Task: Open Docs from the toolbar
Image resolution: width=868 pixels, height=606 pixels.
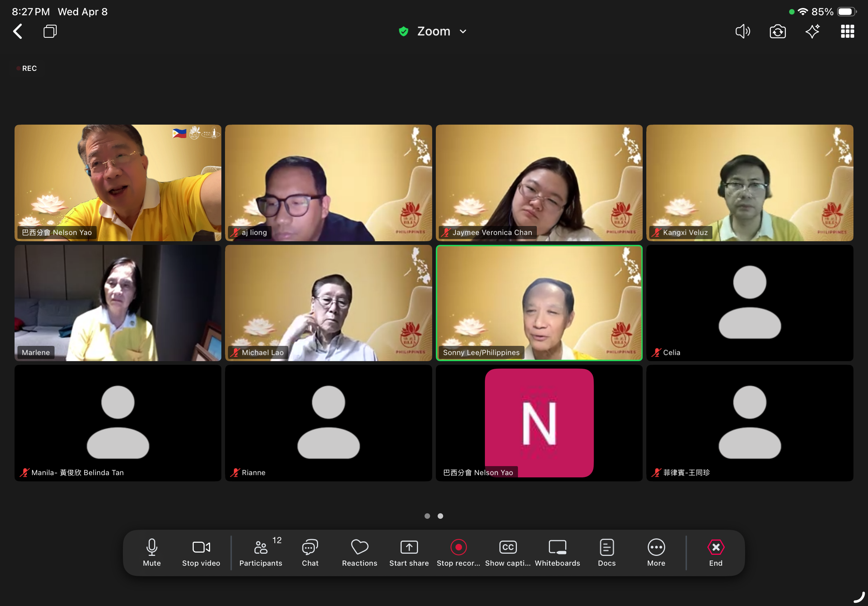Action: pyautogui.click(x=606, y=552)
